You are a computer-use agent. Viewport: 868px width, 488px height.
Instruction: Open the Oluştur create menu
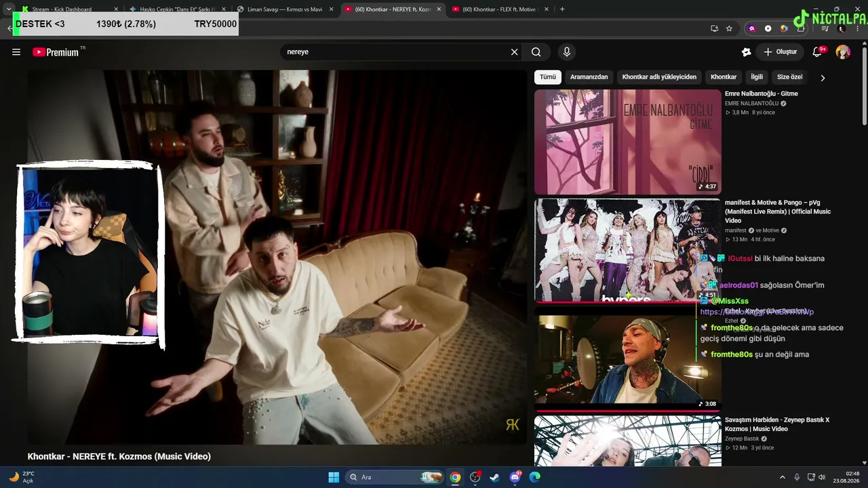[x=780, y=52]
